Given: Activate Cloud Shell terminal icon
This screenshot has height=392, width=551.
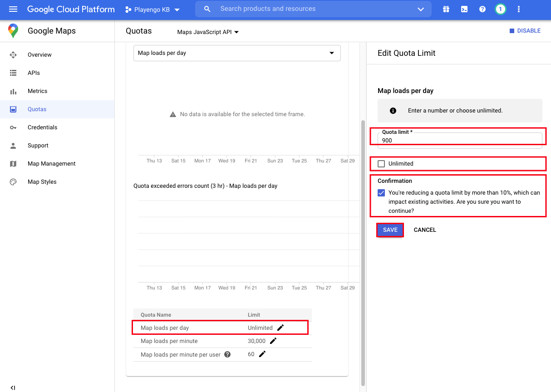Looking at the screenshot, I should [x=464, y=9].
